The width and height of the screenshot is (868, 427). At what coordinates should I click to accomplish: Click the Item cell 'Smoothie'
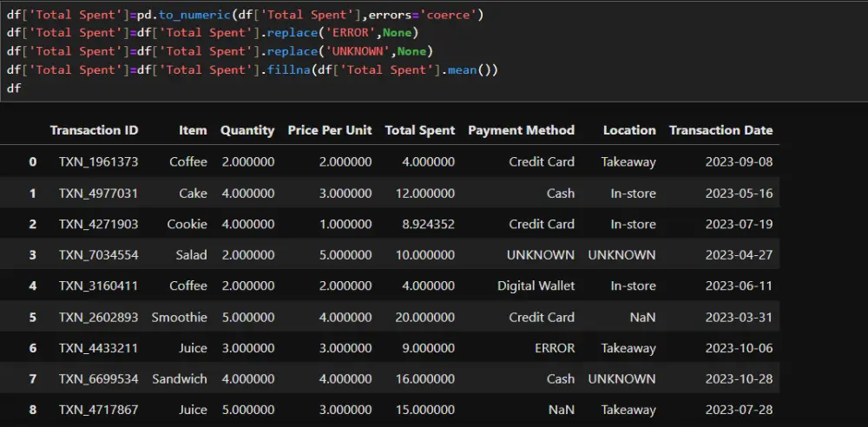pos(180,317)
